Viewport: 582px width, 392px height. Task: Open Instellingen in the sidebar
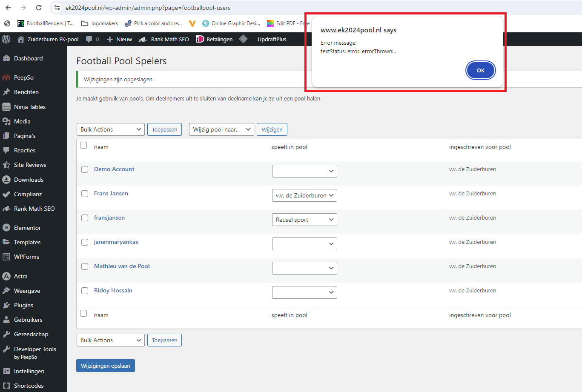pos(33,371)
